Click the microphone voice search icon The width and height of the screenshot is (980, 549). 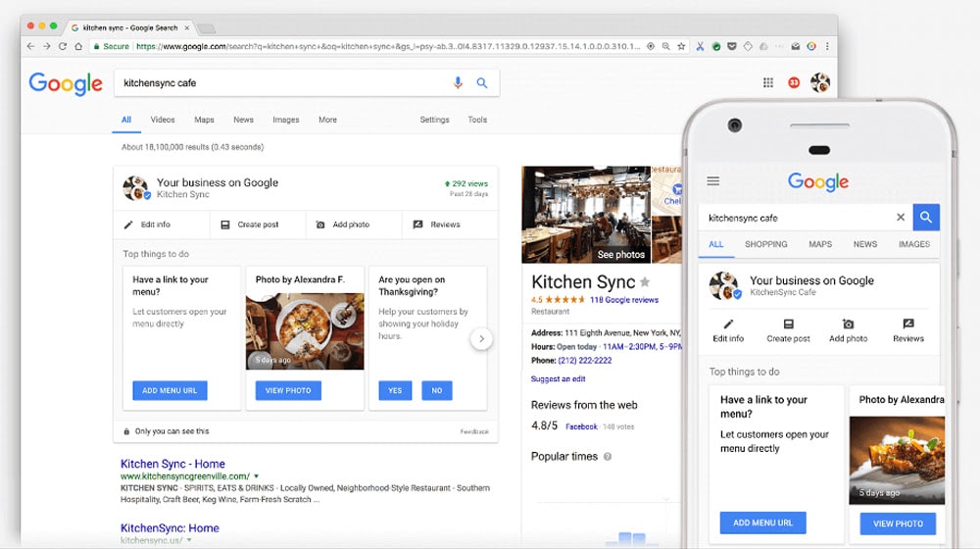point(458,82)
